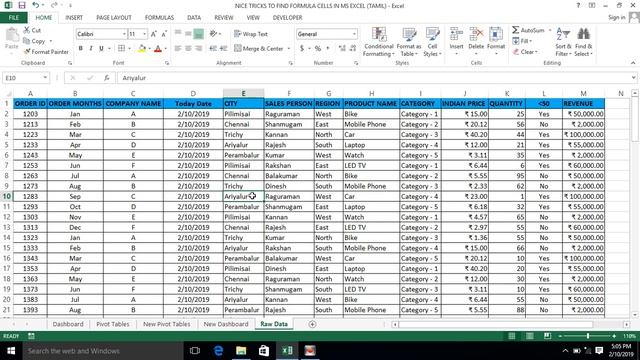The image size is (640, 360).
Task: Open the font size dropdown showing 11
Action: click(x=144, y=34)
